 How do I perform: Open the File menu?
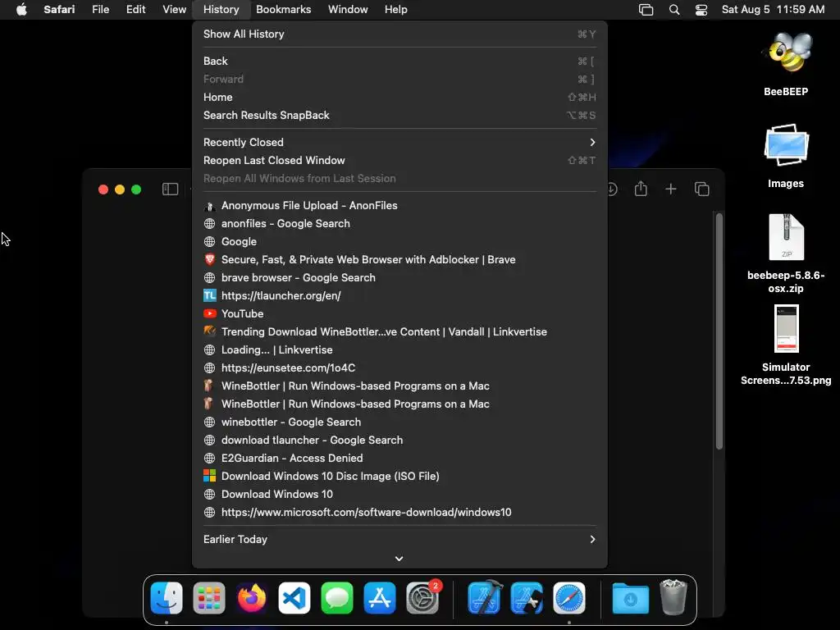[100, 10]
